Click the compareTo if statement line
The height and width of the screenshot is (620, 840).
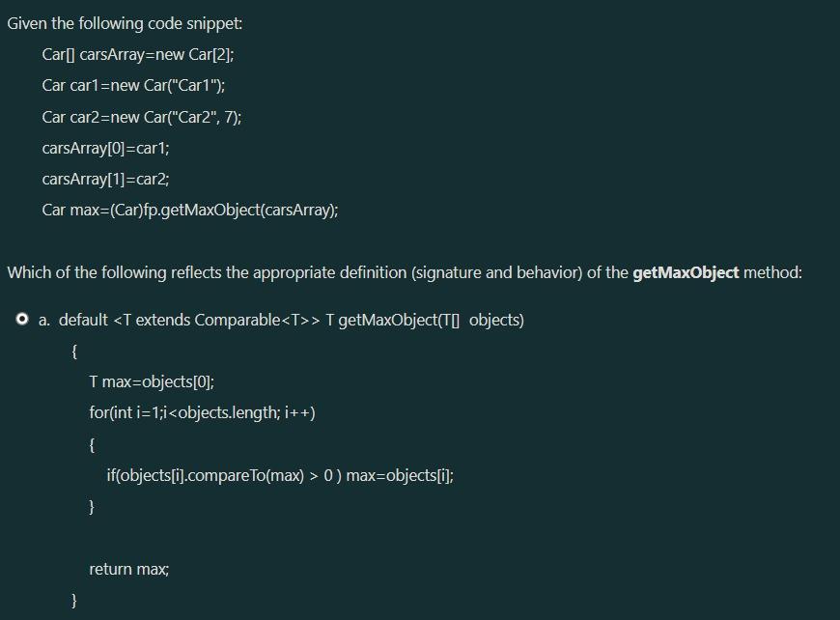280,475
